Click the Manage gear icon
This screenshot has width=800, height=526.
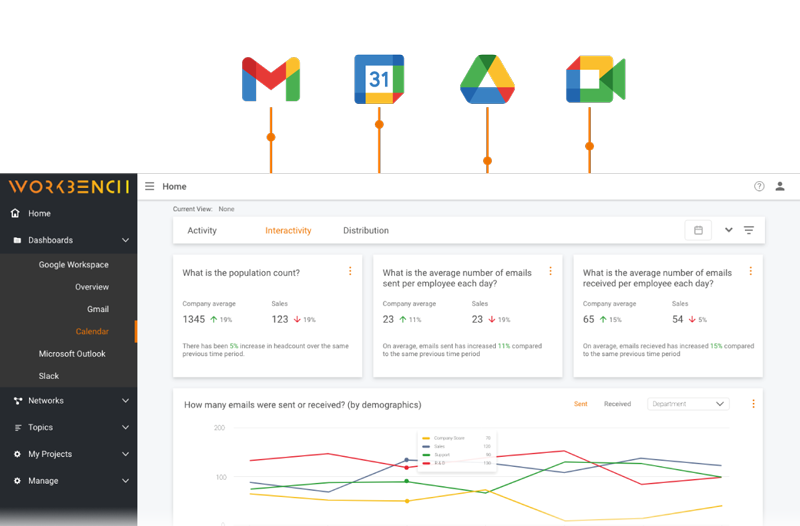click(17, 481)
